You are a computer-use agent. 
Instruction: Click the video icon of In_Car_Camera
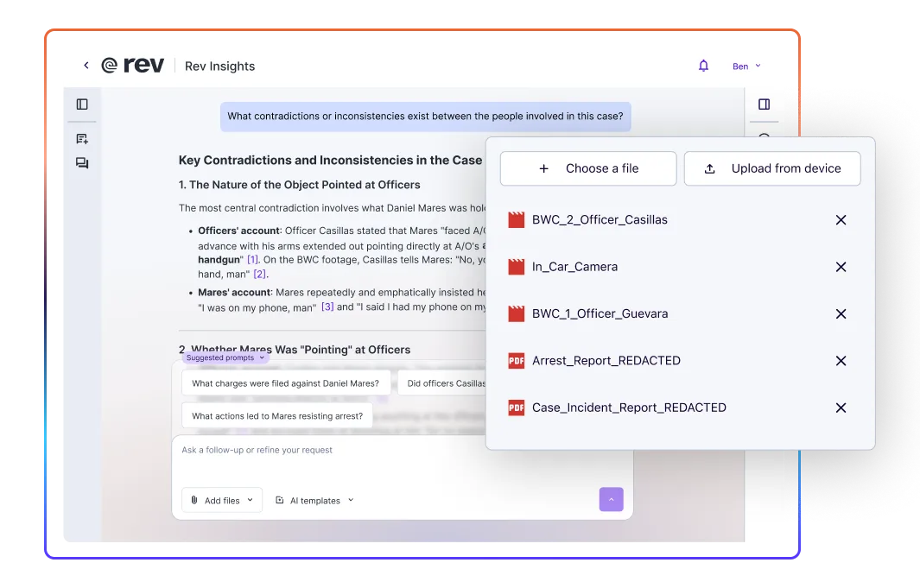coord(517,267)
